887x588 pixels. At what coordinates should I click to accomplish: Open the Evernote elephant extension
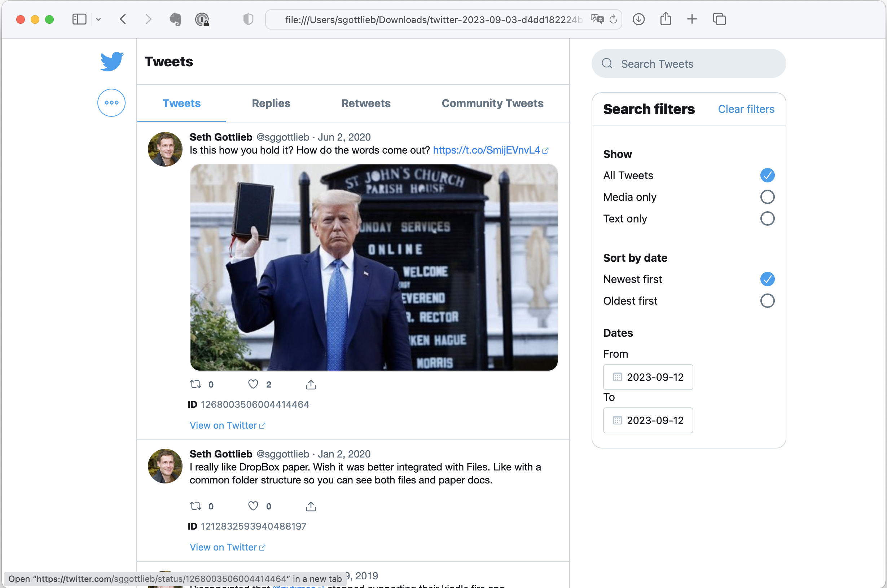click(175, 19)
